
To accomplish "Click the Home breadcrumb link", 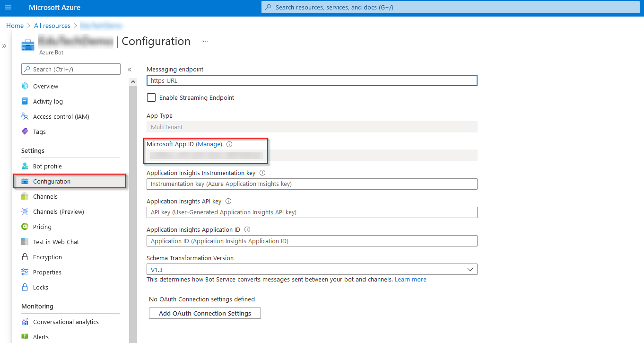I will tap(15, 26).
